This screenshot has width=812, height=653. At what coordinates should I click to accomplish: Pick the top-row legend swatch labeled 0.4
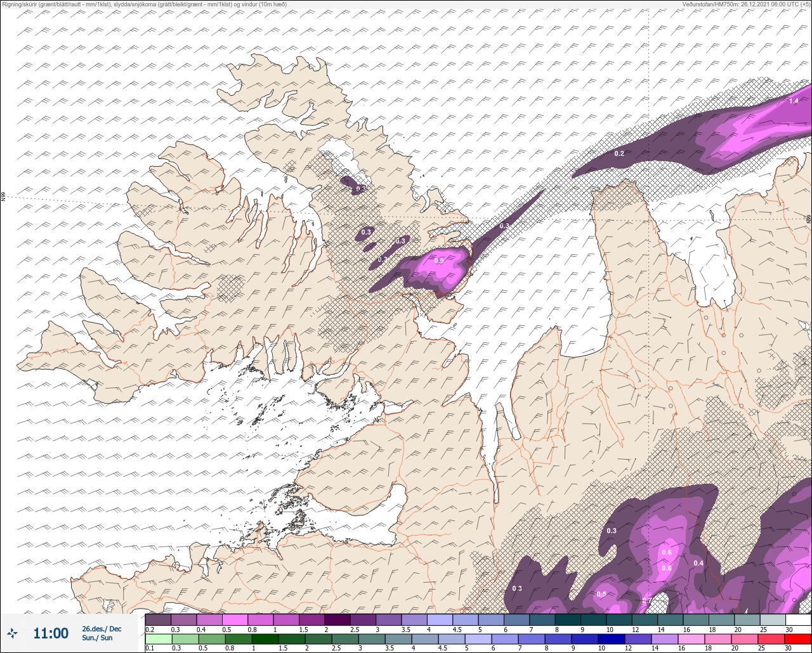pyautogui.click(x=209, y=619)
